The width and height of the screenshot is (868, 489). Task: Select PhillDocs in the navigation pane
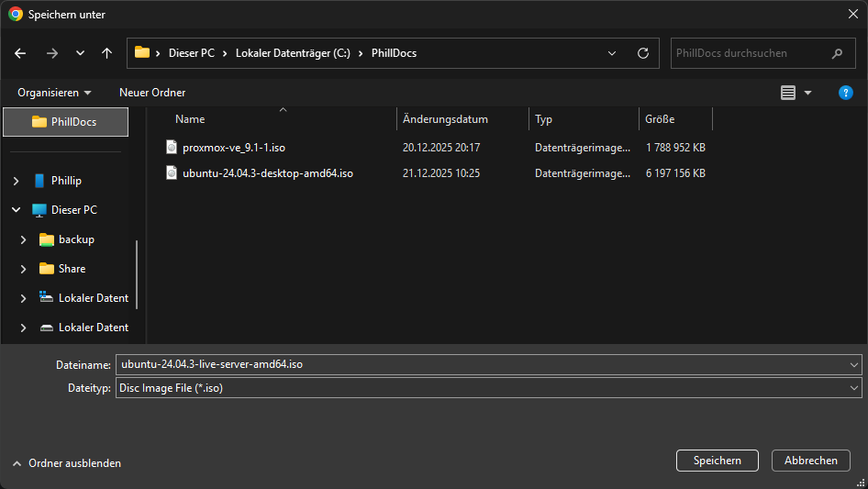coord(65,122)
